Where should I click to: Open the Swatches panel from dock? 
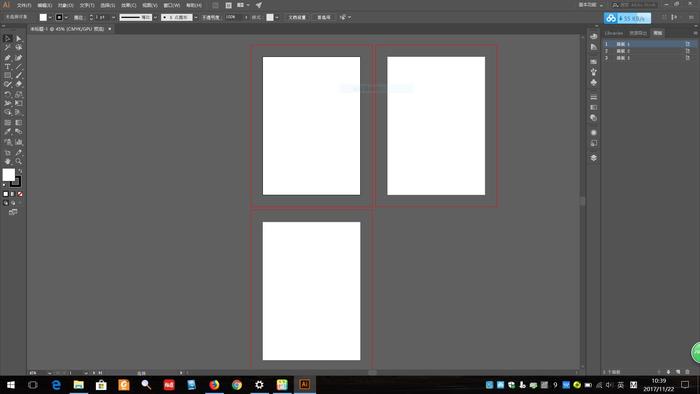click(593, 61)
